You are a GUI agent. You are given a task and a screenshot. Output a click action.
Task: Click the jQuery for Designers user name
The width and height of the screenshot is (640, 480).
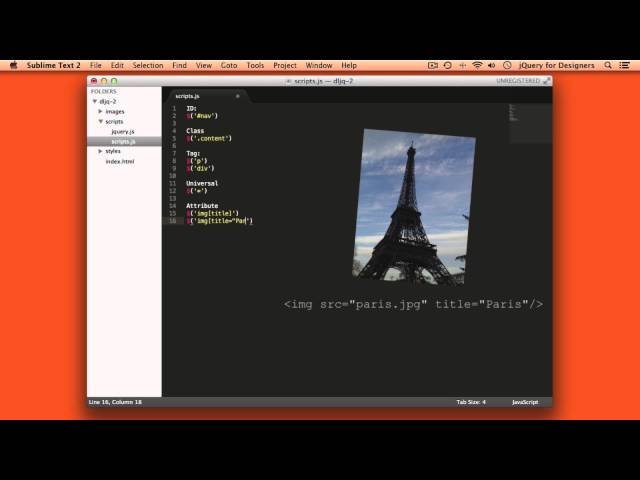pos(556,65)
